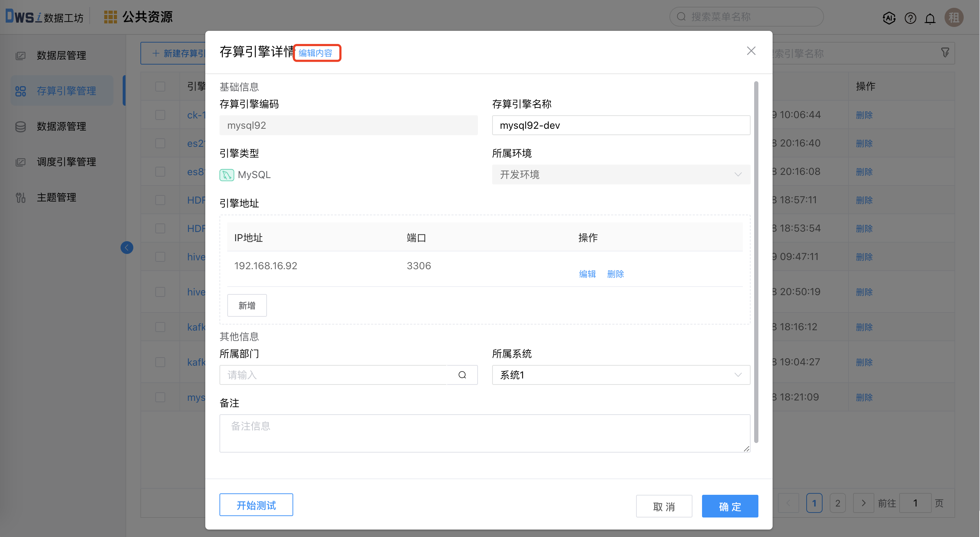
Task: Open 数据层管理 menu
Action: point(62,56)
